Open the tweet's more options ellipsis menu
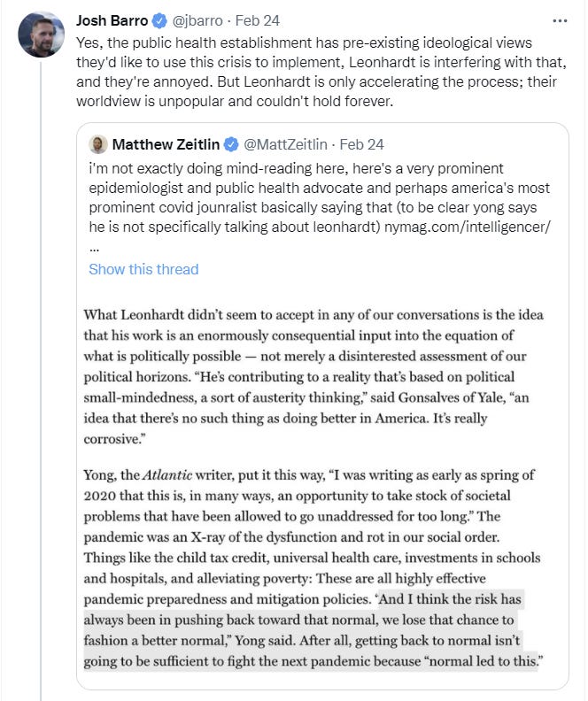 (x=560, y=19)
